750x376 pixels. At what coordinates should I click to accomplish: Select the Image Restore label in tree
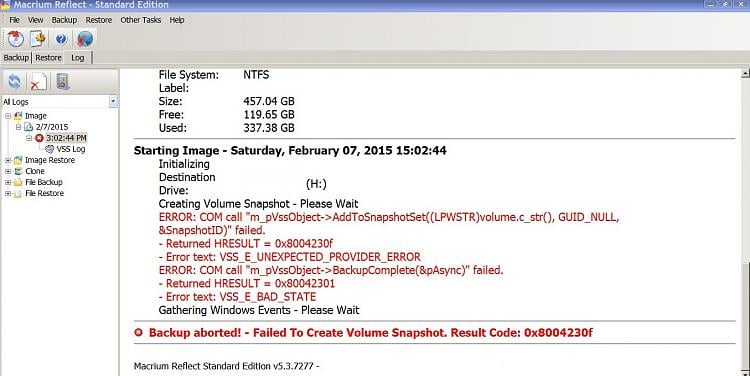50,160
